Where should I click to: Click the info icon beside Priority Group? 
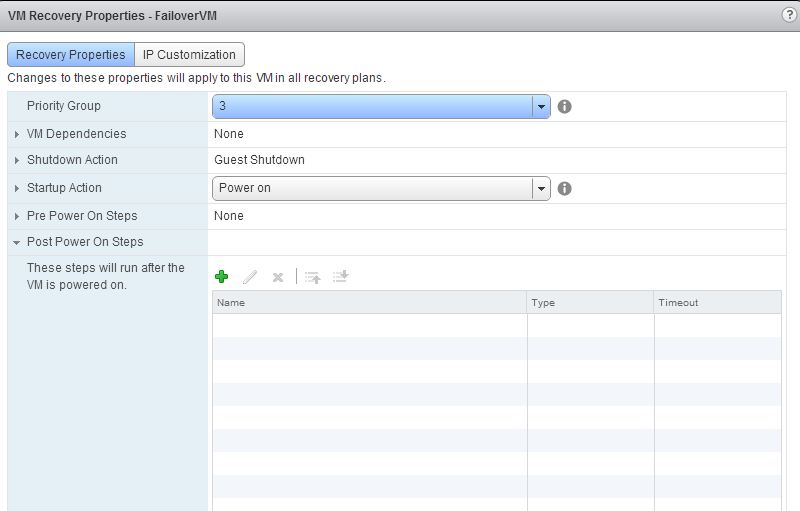click(564, 106)
